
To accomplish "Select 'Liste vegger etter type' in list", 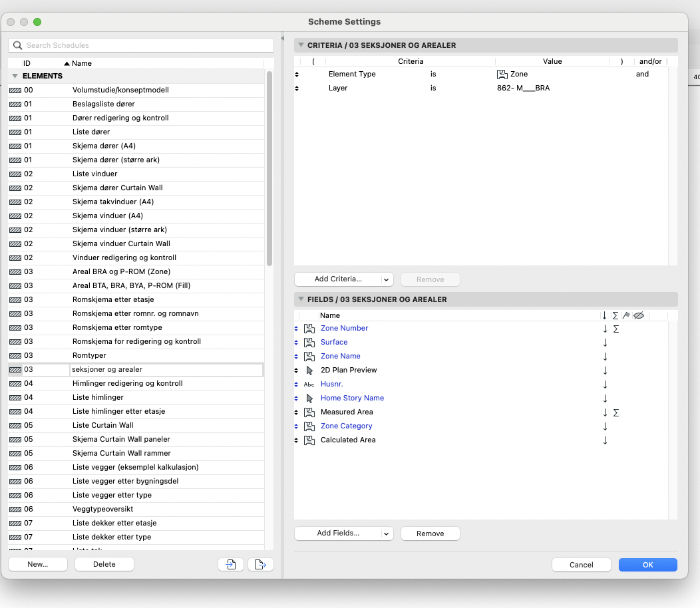I will pos(112,495).
